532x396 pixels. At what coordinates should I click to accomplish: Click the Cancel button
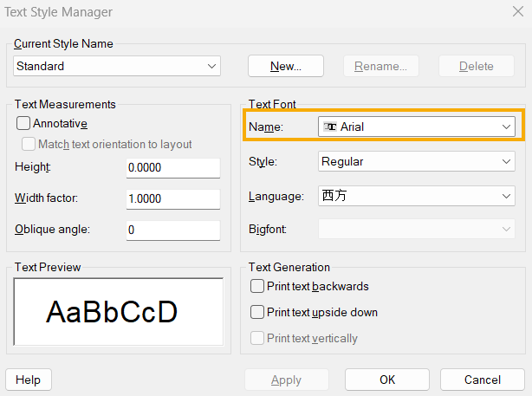click(x=483, y=380)
